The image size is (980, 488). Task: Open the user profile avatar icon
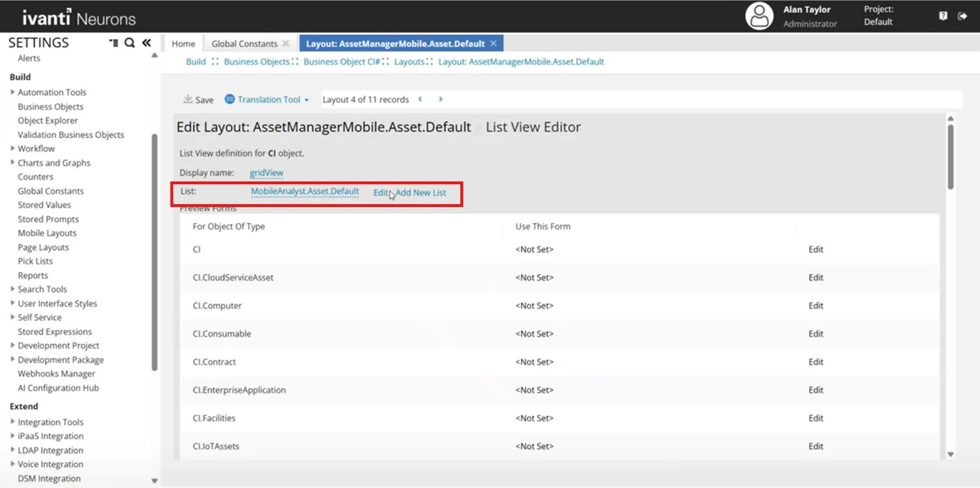click(759, 16)
